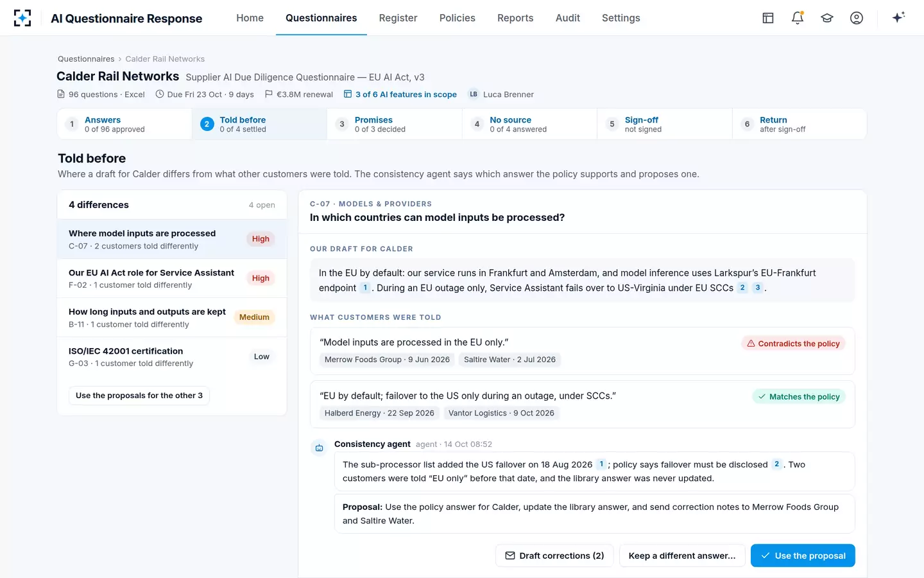Open the Reports tab
Screen dimensions: 924x578
coord(515,18)
